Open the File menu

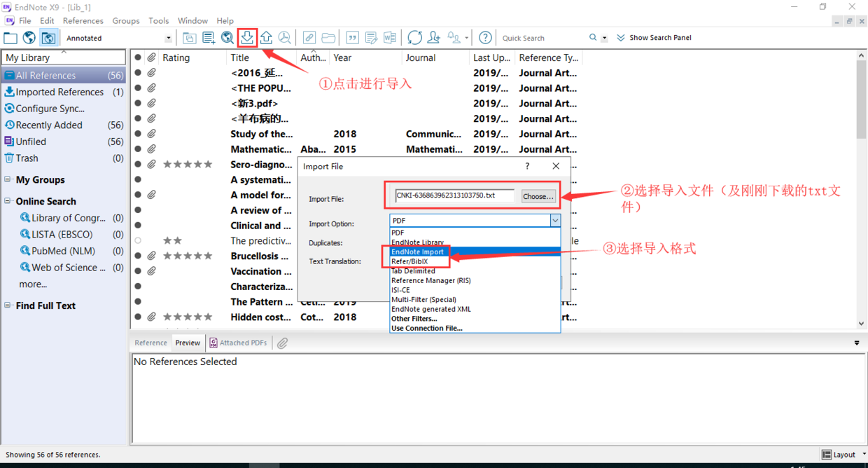25,21
